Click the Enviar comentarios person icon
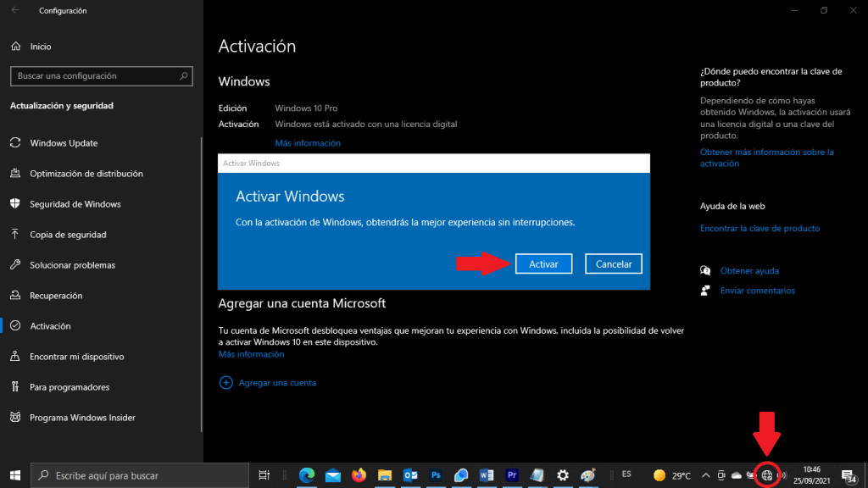Screen dimensions: 868x488 [705, 291]
